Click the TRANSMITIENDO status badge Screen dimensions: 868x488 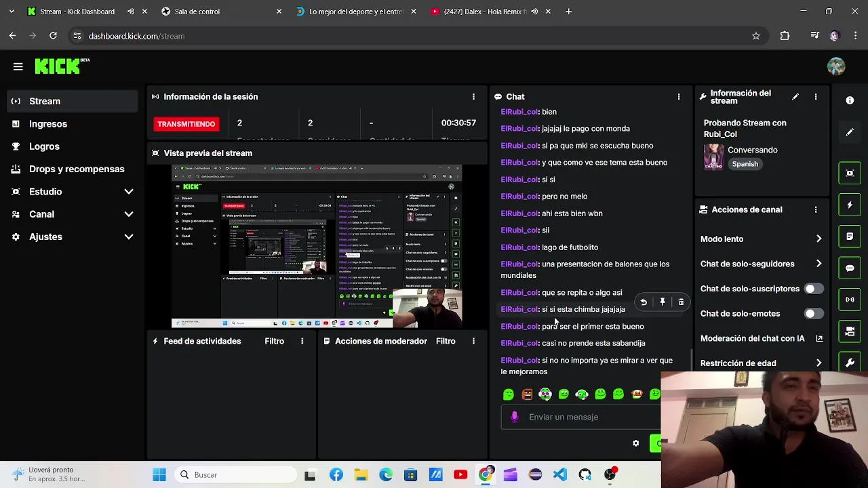coord(186,124)
